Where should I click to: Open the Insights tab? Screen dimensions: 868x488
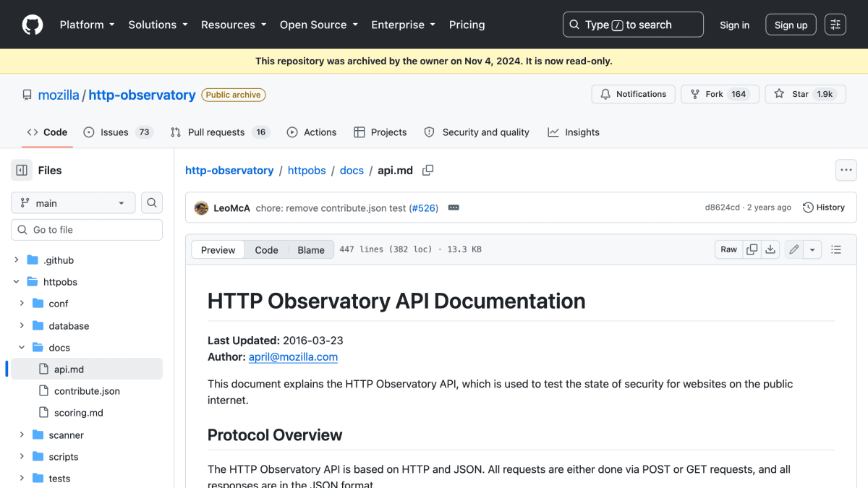click(574, 132)
